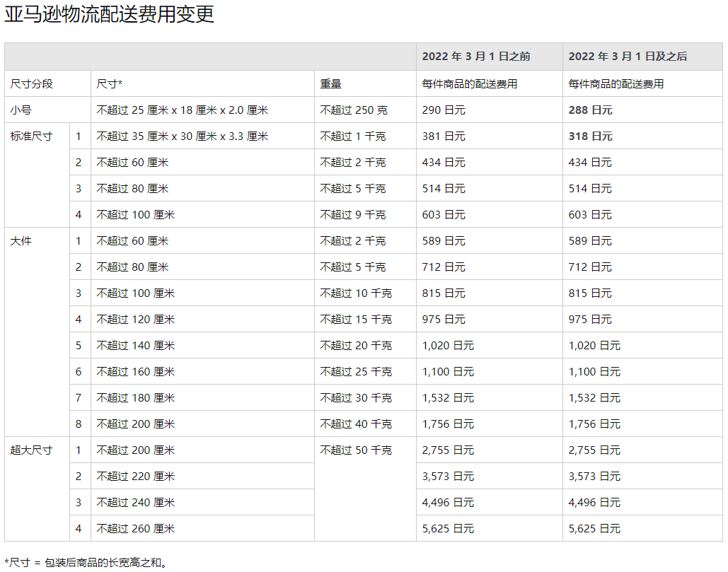Select the 2022 年 3 月 1 日及之后 column header
Screen dimensions: 728x572
[628, 57]
